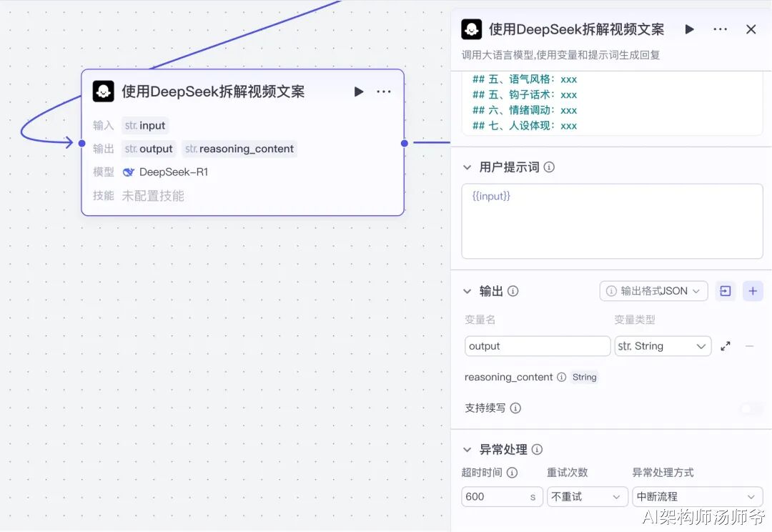
Task: Click the 600 timeout input field
Action: pos(502,496)
